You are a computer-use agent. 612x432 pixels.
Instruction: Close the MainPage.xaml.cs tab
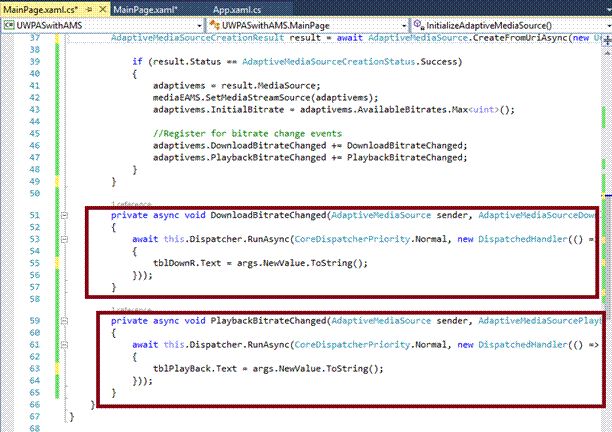(103, 9)
